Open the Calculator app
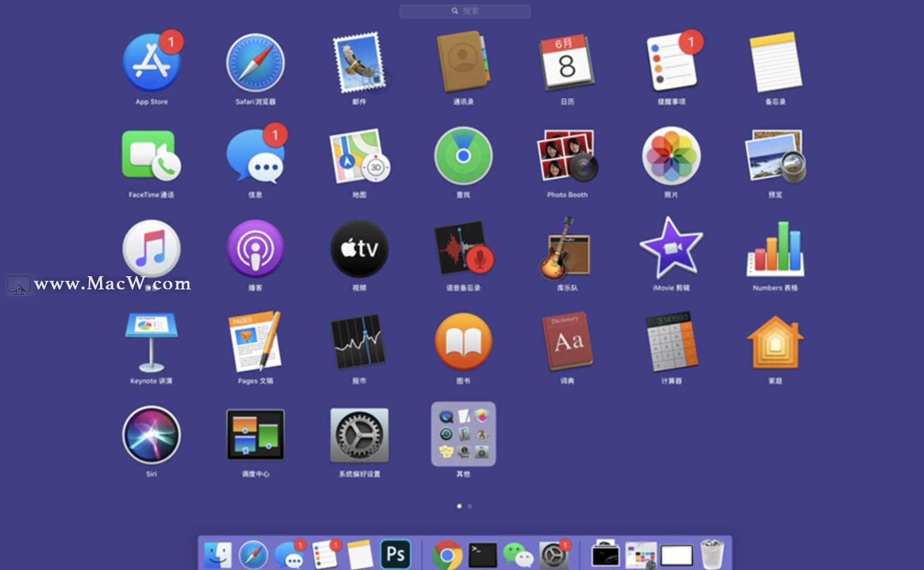 point(672,342)
